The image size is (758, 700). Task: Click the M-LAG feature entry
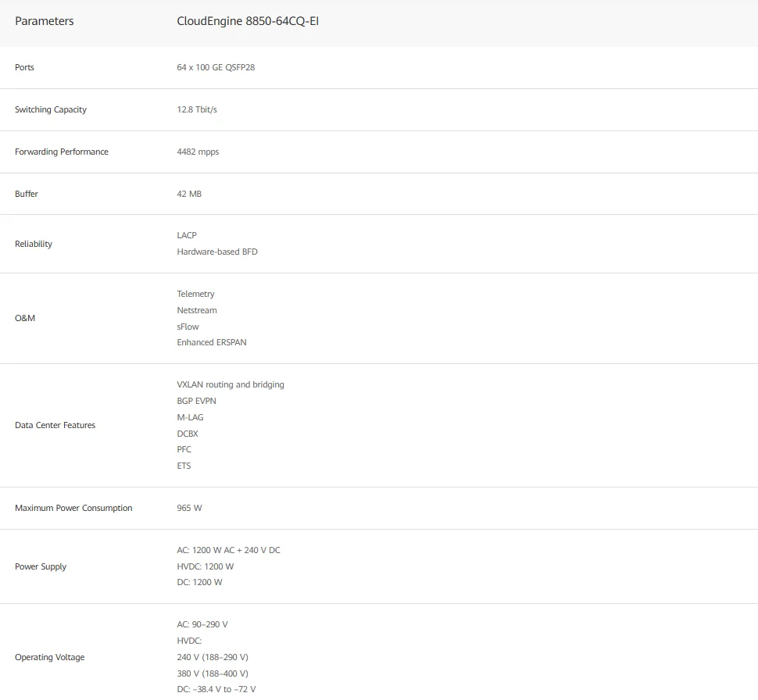coord(190,417)
